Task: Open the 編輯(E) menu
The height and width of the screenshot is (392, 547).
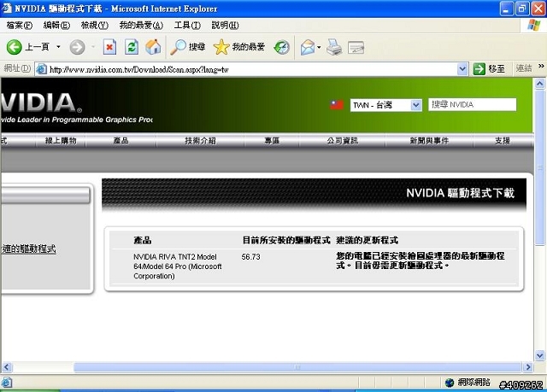Action: coord(56,25)
